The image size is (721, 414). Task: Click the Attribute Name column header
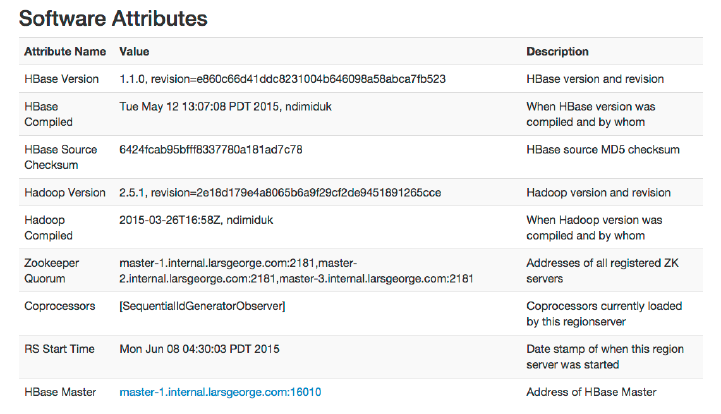[x=65, y=51]
